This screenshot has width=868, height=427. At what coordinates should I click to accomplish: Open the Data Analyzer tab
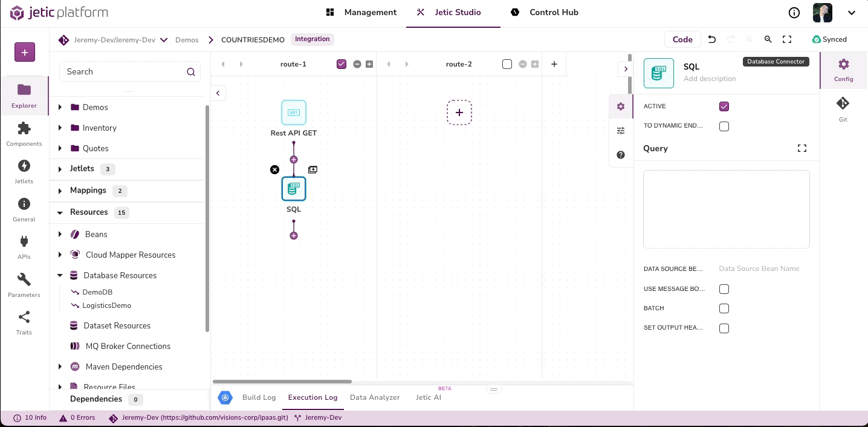pos(375,397)
